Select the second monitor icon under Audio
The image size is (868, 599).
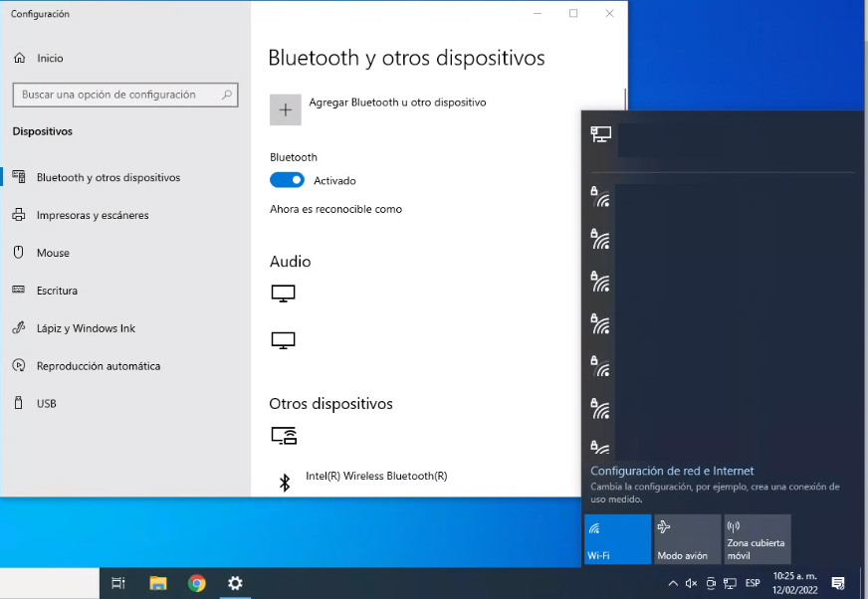click(x=283, y=340)
